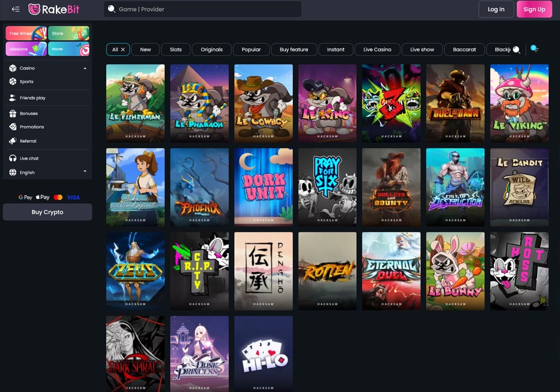The width and height of the screenshot is (560, 392).
Task: Select the Casino sidebar icon
Action: point(13,68)
